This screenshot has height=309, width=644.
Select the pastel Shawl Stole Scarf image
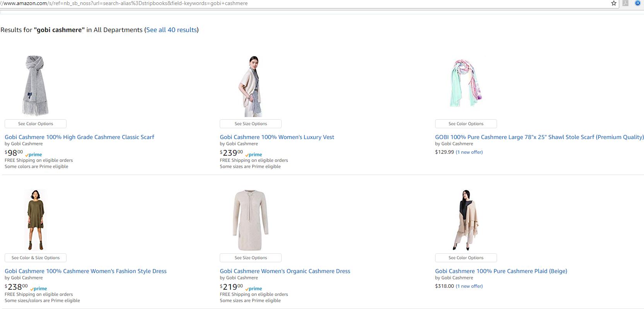[x=466, y=83]
